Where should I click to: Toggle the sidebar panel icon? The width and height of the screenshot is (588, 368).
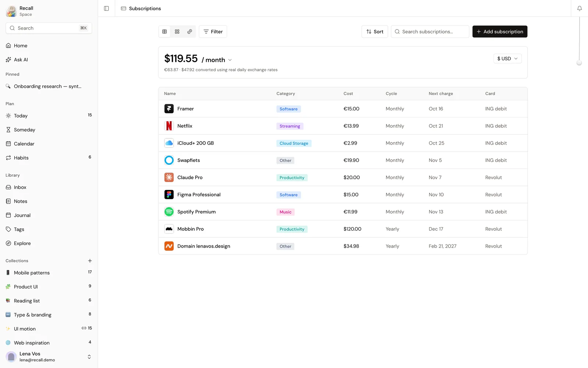tap(107, 8)
